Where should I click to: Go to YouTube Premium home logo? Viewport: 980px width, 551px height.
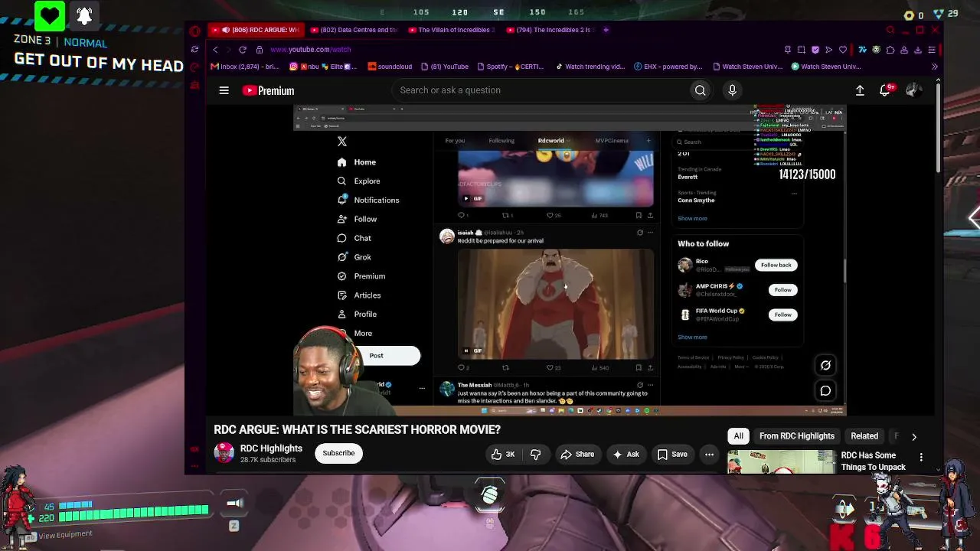click(268, 90)
